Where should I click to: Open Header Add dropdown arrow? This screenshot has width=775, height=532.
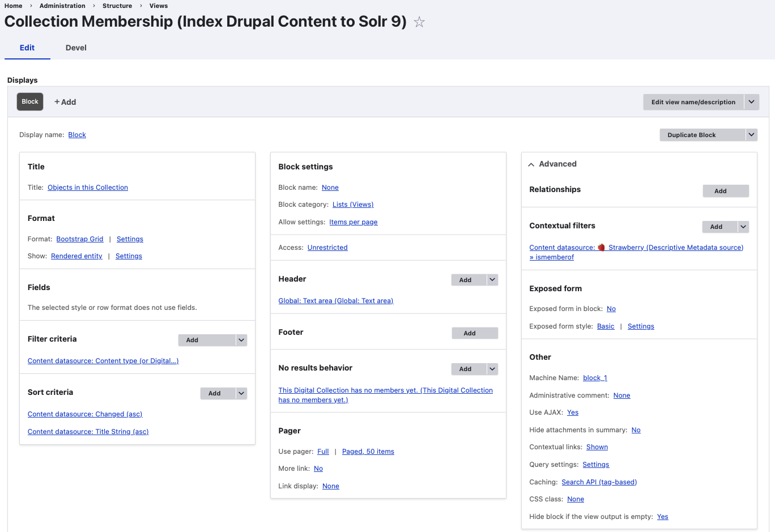(492, 280)
